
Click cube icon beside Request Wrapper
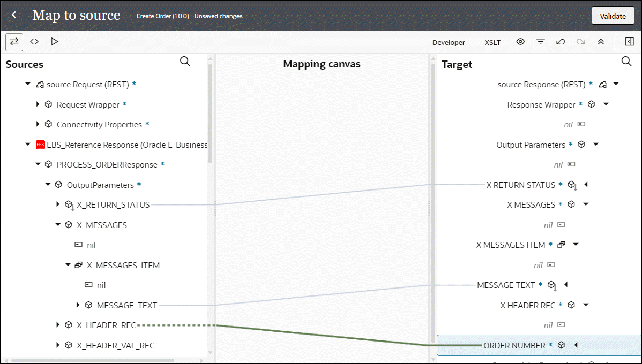(48, 104)
